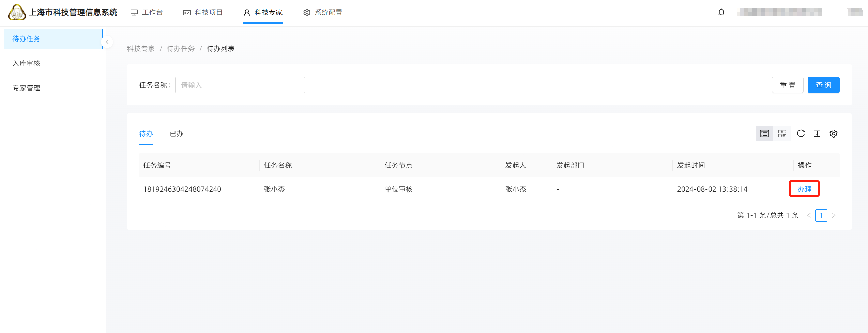Click the 查询 button
Image resolution: width=868 pixels, height=333 pixels.
point(823,85)
